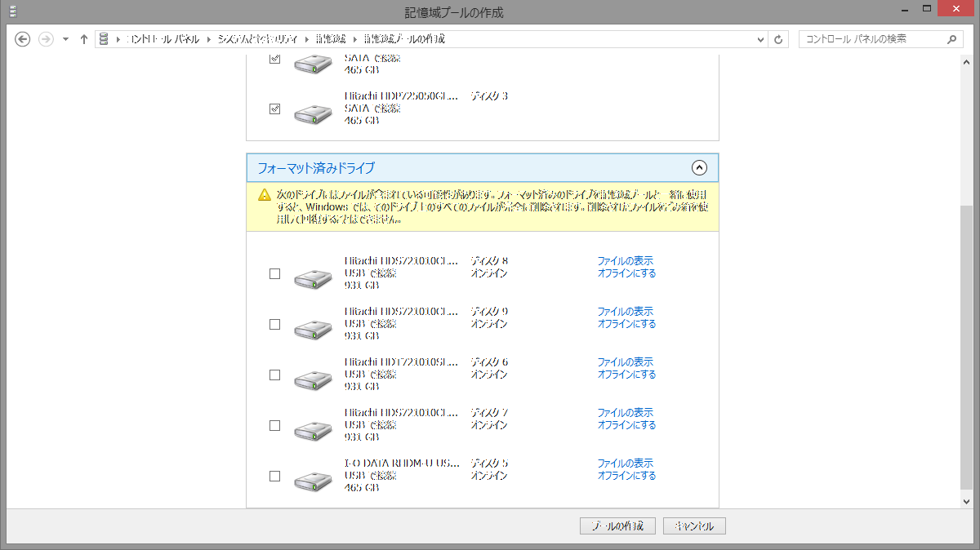Uncheck the ディスク 3 SATA drive checkbox
This screenshot has height=550, width=980.
click(275, 109)
